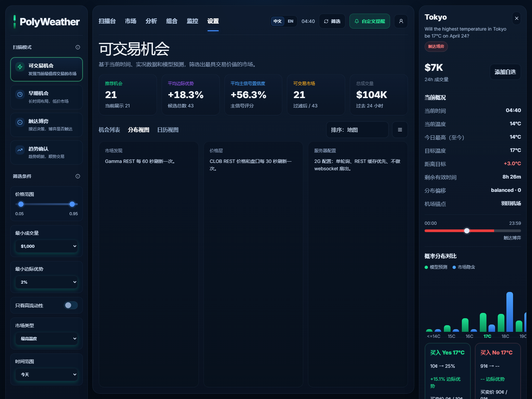Open 买入 No 17°C card
The height and width of the screenshot is (399, 532).
(498, 371)
